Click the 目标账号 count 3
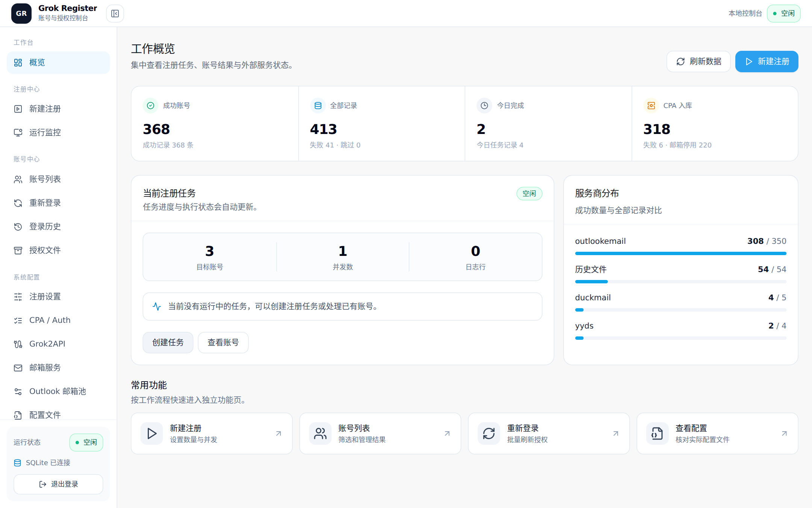Viewport: 812px width, 508px height. tap(210, 251)
